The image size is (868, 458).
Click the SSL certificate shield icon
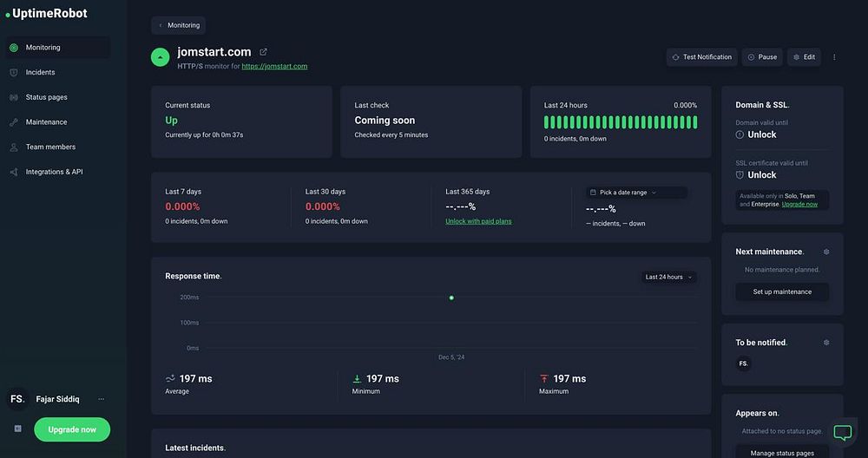coord(740,175)
